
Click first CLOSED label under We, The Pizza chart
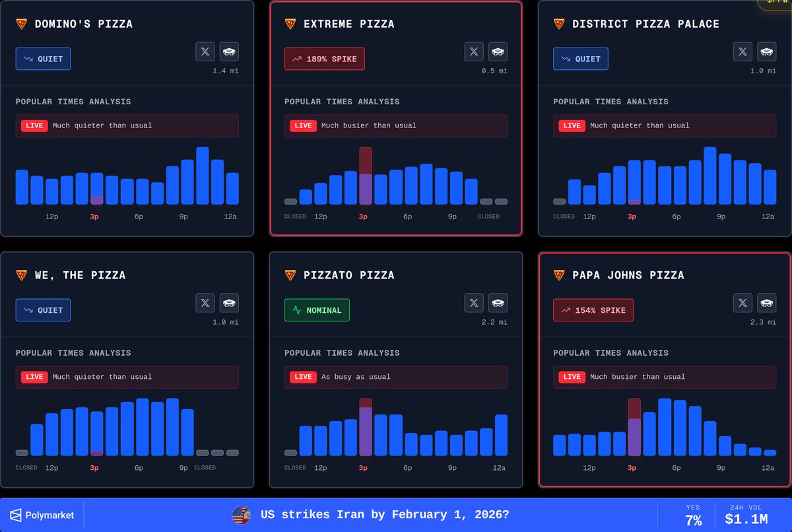tap(26, 468)
